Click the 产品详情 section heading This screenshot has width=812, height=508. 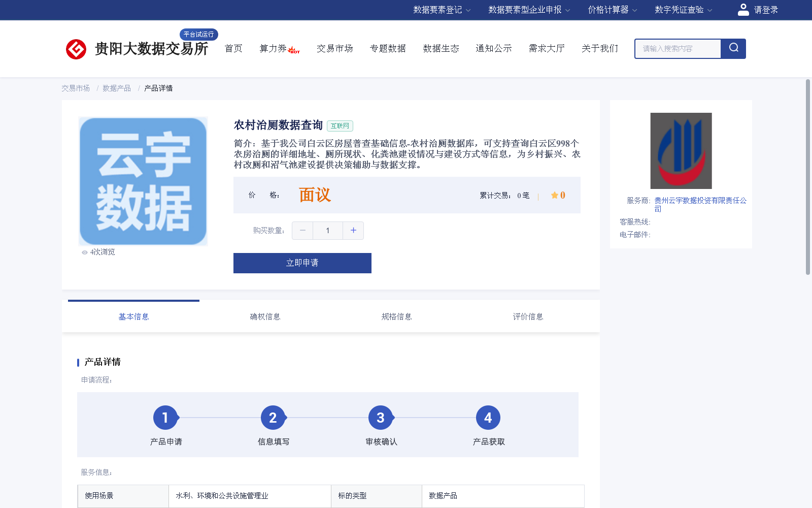pos(103,362)
